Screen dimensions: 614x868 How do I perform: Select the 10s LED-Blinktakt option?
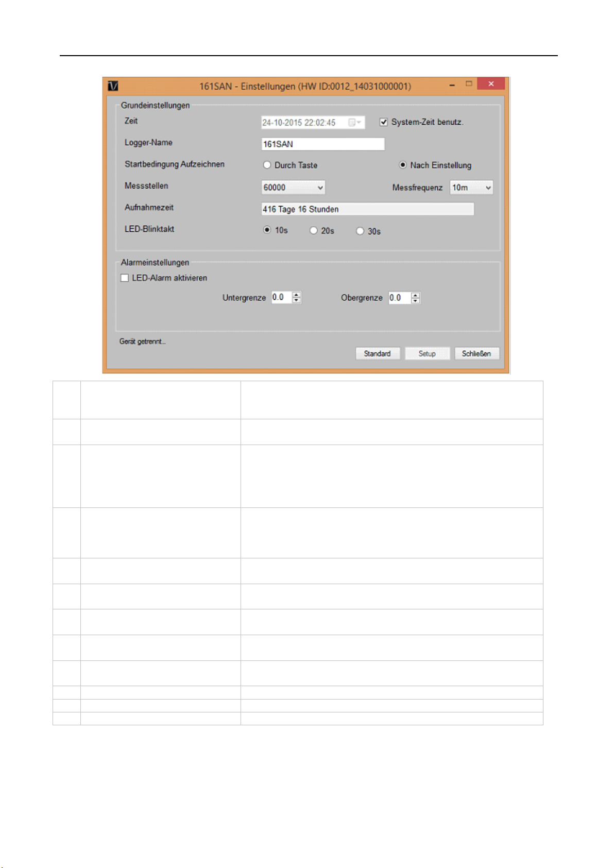pyautogui.click(x=267, y=230)
